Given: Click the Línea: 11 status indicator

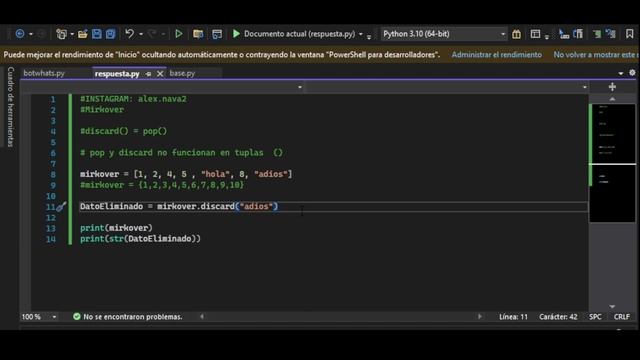Looking at the screenshot, I should coord(513,317).
